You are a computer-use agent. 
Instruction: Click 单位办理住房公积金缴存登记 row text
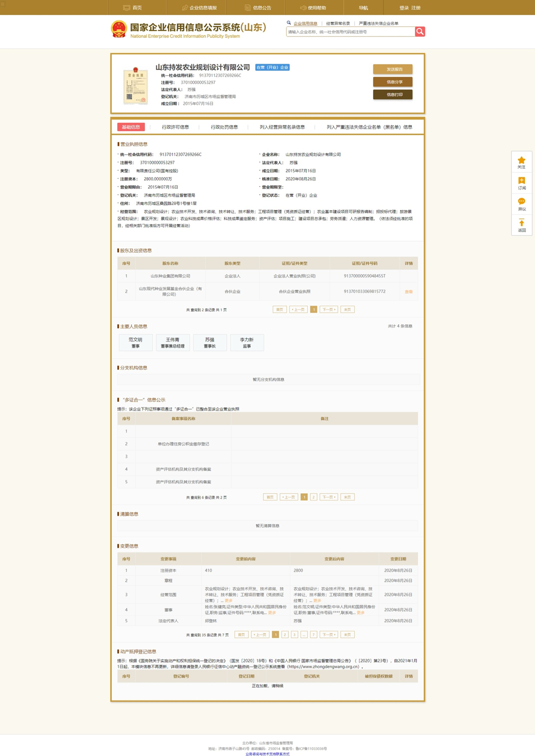[x=183, y=444]
